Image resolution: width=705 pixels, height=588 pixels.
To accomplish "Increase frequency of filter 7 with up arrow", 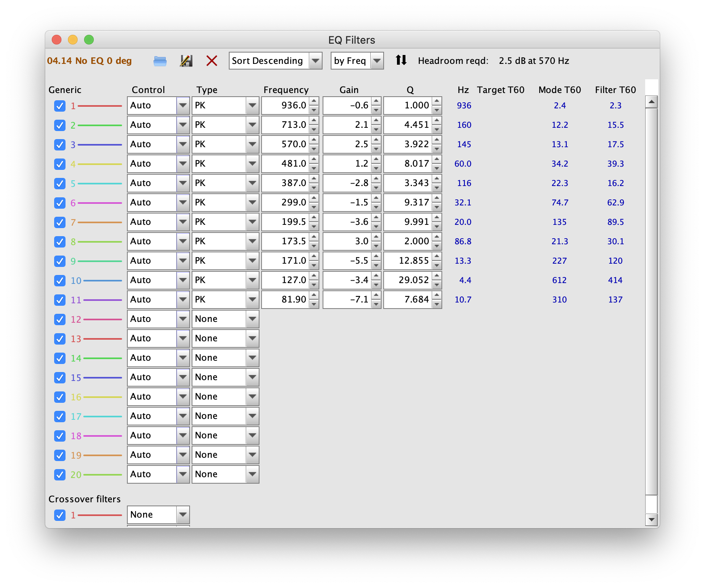I will 314,218.
